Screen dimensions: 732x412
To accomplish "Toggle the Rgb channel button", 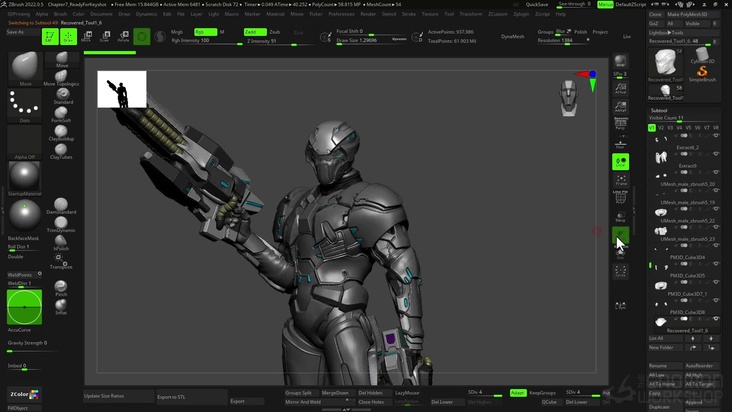I will point(205,32).
